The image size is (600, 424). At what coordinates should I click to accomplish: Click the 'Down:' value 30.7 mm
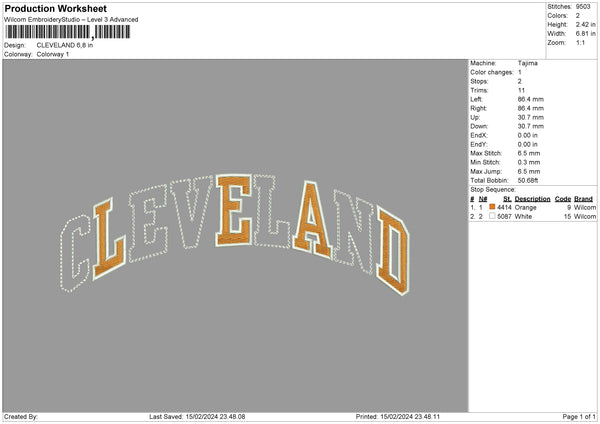pyautogui.click(x=531, y=126)
